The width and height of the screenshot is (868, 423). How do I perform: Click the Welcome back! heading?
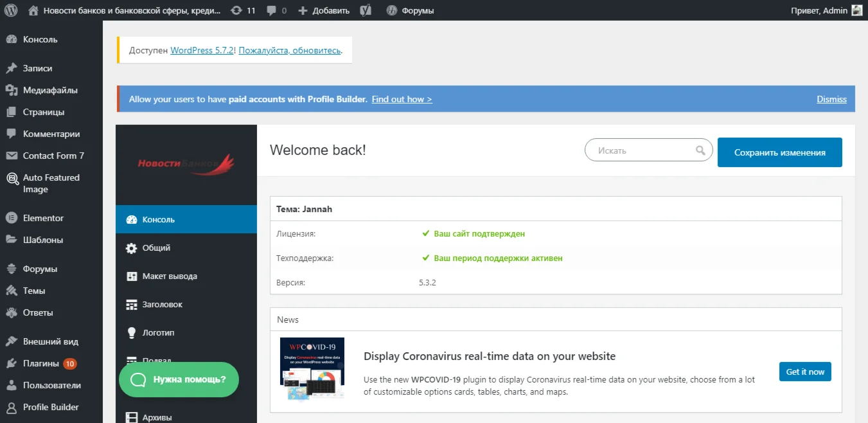tap(317, 150)
